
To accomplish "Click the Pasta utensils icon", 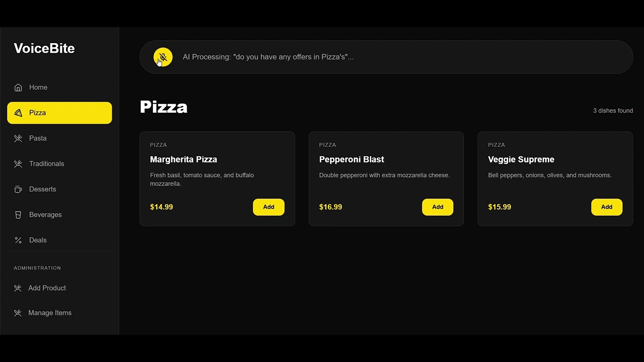I will [18, 138].
